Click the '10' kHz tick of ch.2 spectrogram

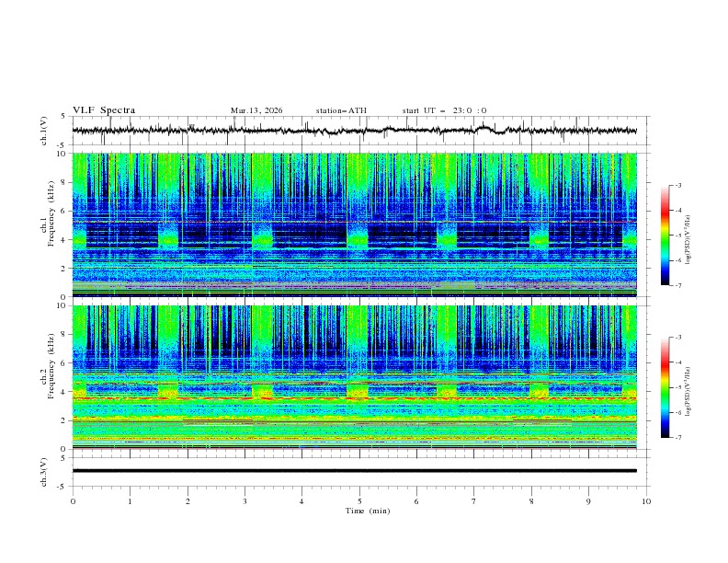63,305
